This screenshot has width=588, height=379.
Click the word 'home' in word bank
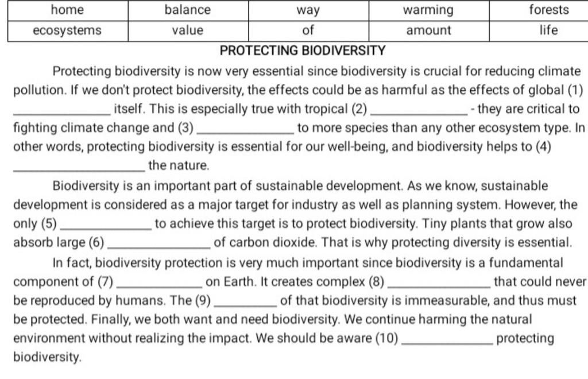(68, 10)
